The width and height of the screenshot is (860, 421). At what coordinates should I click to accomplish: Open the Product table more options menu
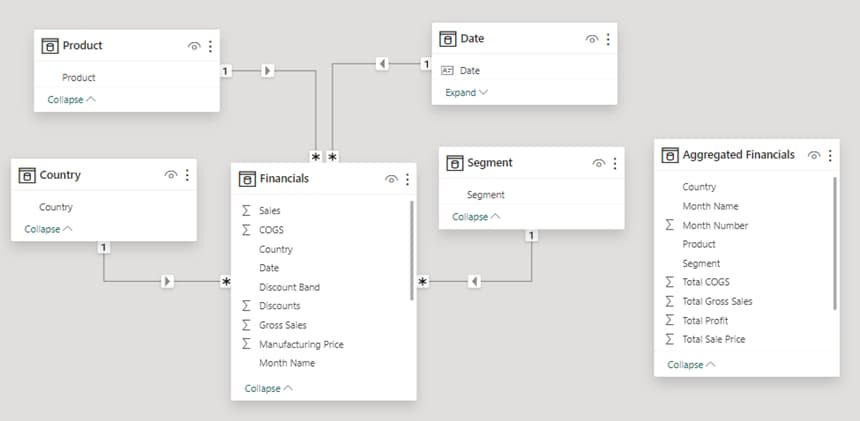pos(210,46)
